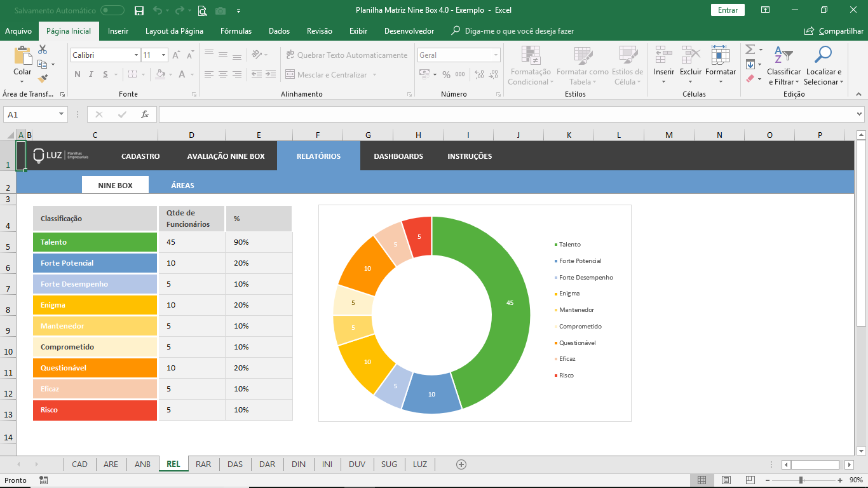The width and height of the screenshot is (868, 488).
Task: Click the Format Painter brush icon
Action: click(x=43, y=79)
